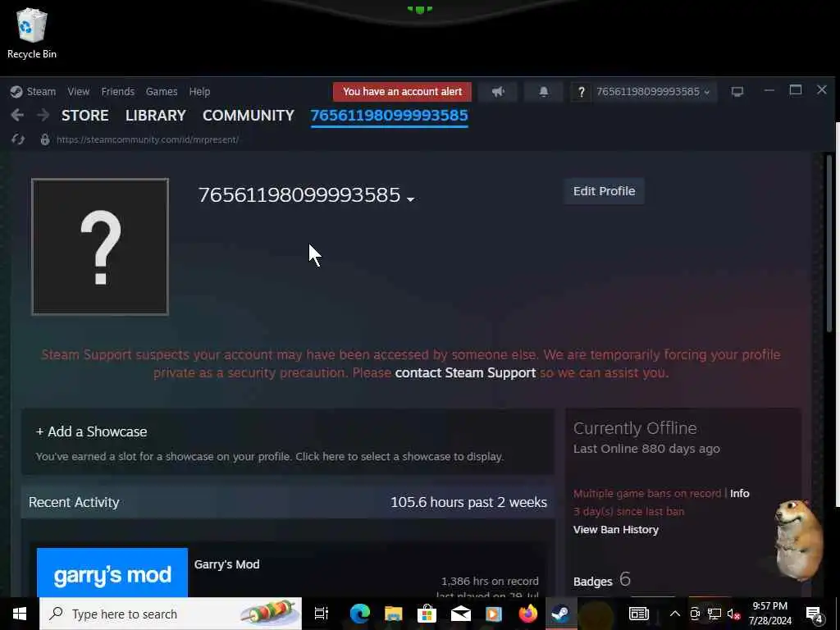
Task: Launch Firefox from taskbar
Action: 527,614
